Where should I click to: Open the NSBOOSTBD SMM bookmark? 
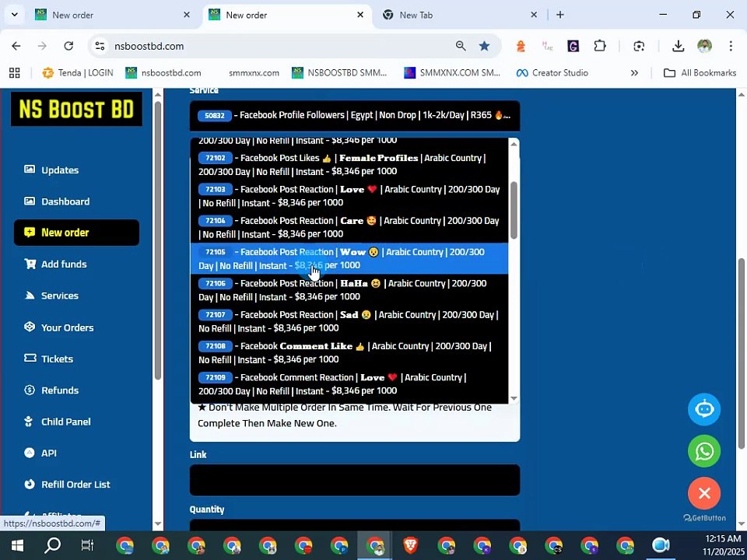[339, 73]
